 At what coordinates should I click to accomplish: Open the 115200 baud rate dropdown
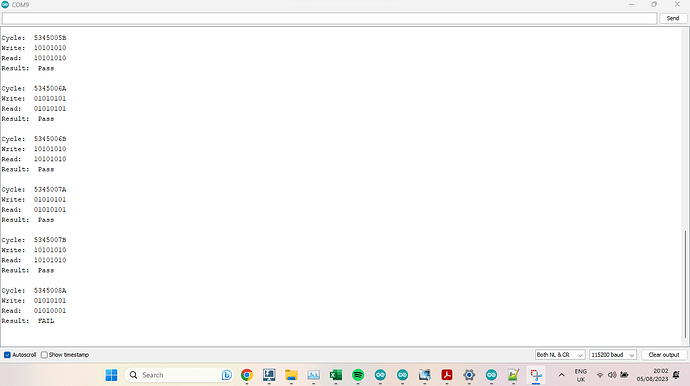pos(613,355)
